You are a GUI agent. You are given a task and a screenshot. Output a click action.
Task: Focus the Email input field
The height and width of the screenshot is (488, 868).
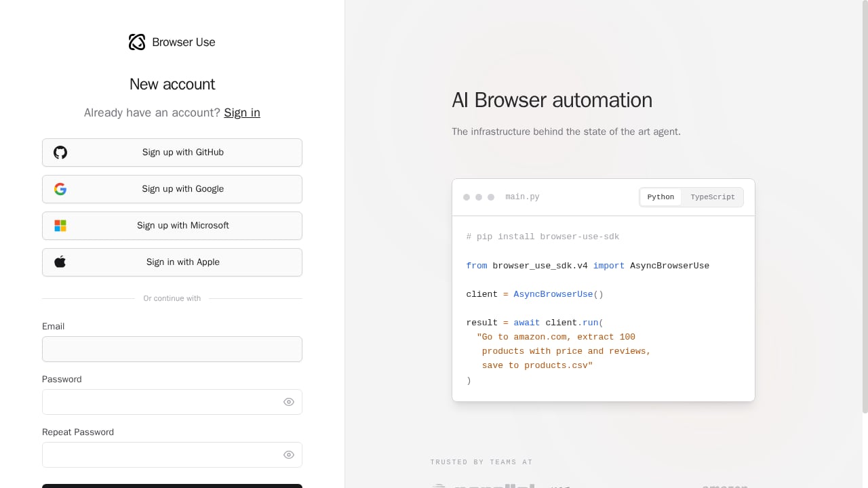point(172,349)
